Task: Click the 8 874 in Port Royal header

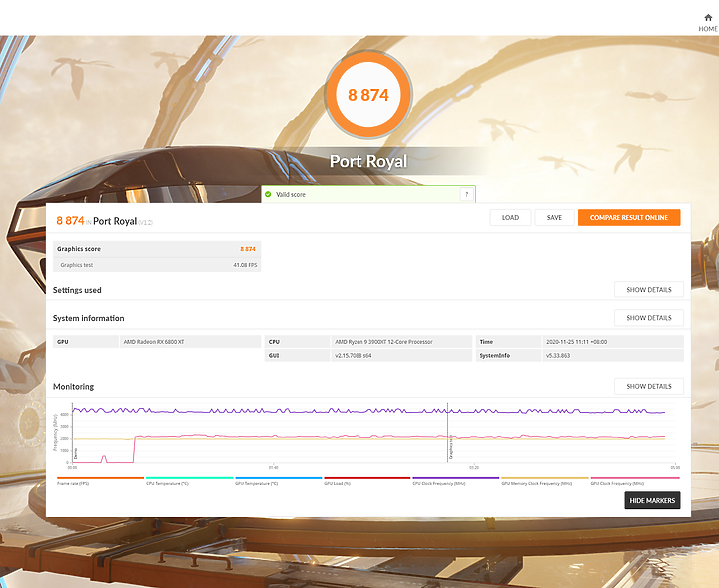Action: click(104, 221)
